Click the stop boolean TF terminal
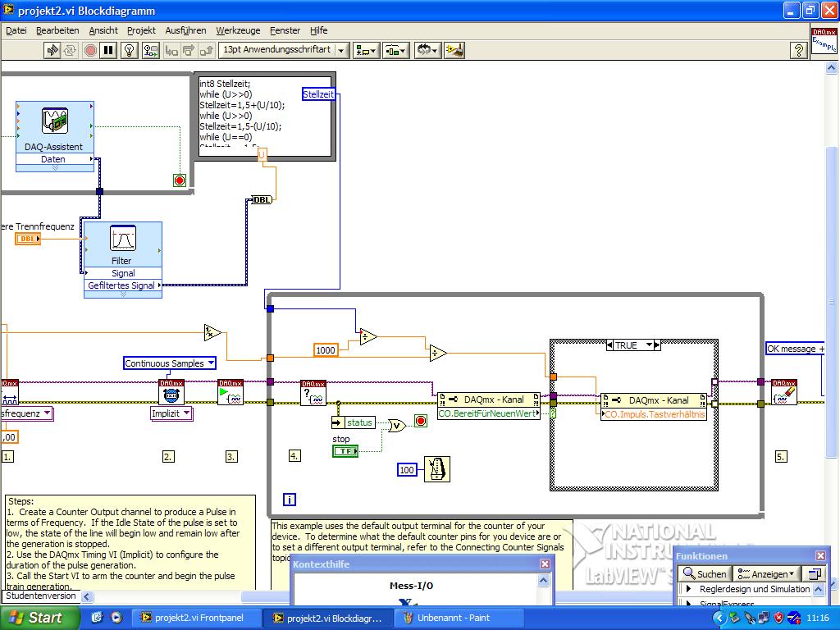The height and width of the screenshot is (630, 840). 345,451
